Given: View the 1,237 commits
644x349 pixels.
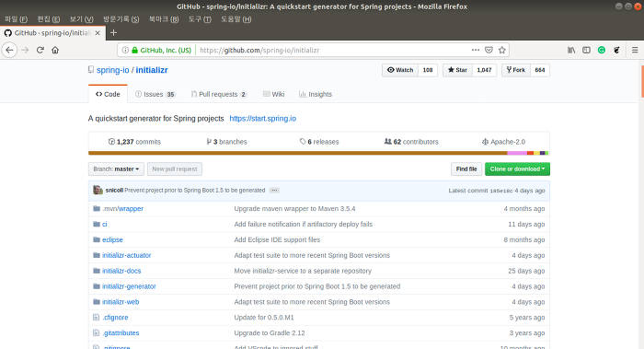Looking at the screenshot, I should click(134, 142).
